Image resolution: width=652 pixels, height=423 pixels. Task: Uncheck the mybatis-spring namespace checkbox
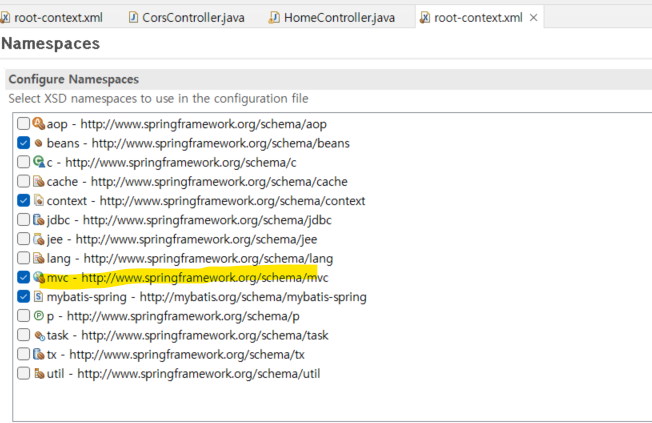click(x=23, y=297)
